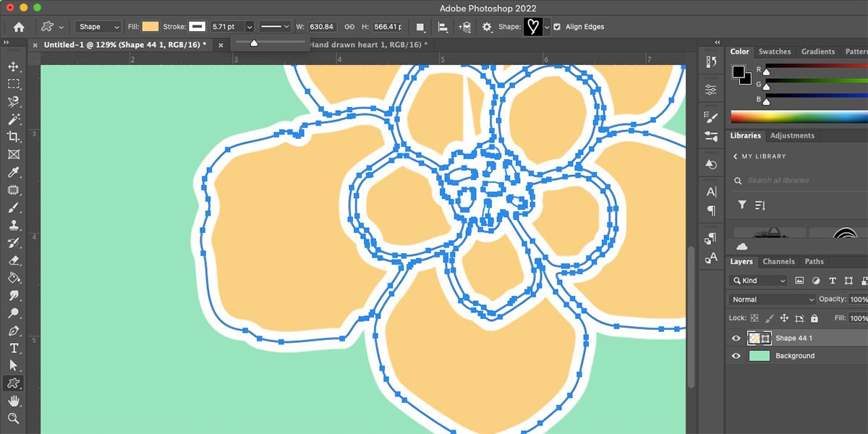Click the stroke width slider handle
The height and width of the screenshot is (434, 868).
[x=253, y=43]
